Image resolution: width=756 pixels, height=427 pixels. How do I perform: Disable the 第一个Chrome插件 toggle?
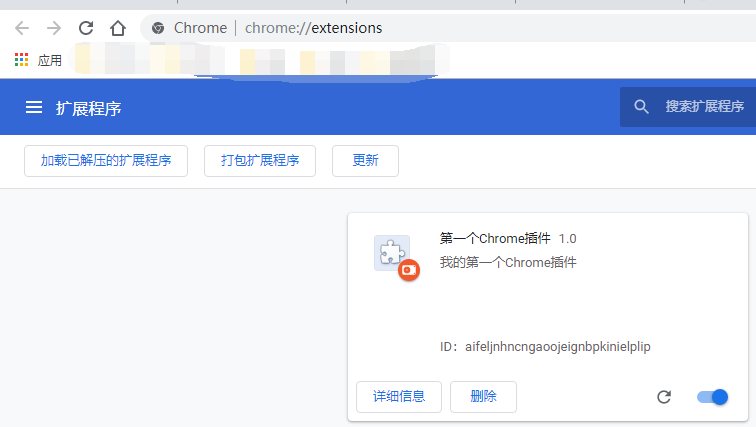[713, 397]
